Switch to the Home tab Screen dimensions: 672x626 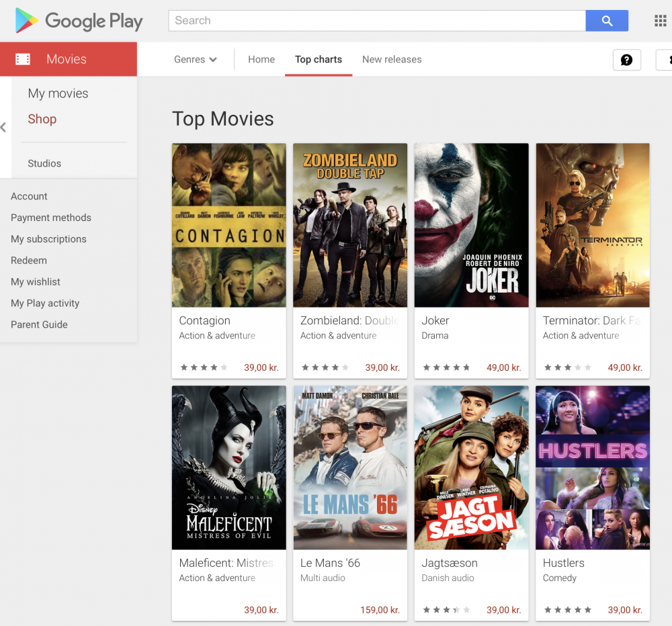pos(261,59)
